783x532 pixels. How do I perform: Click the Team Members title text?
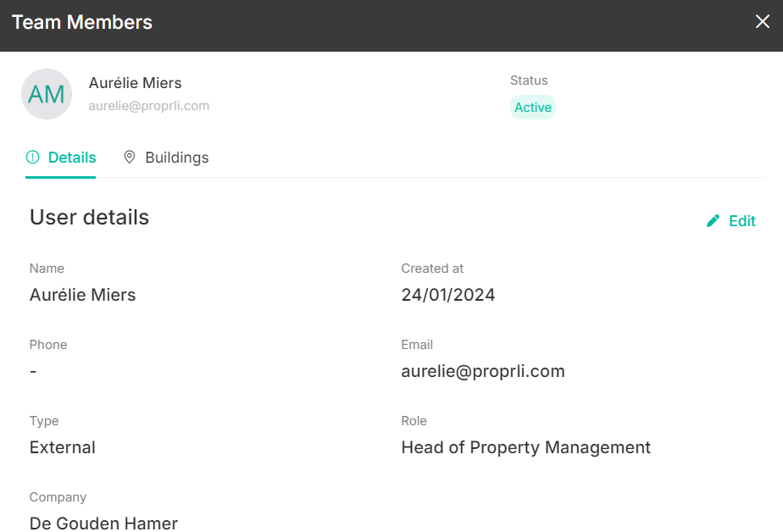pos(82,23)
